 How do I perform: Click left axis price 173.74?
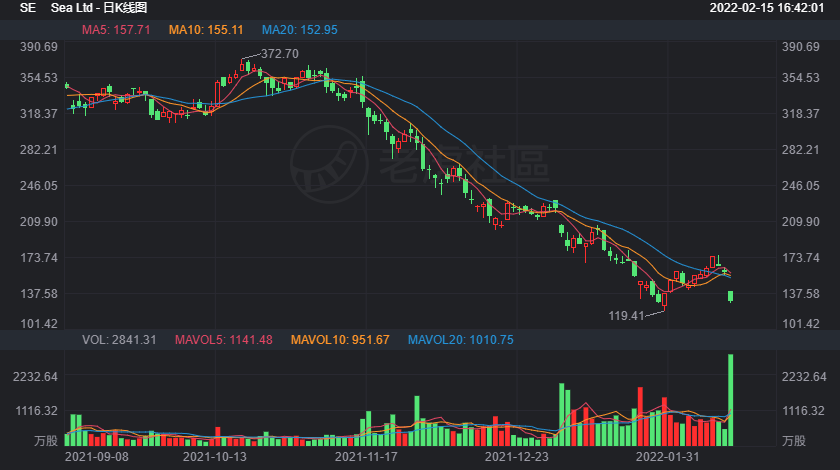39,258
